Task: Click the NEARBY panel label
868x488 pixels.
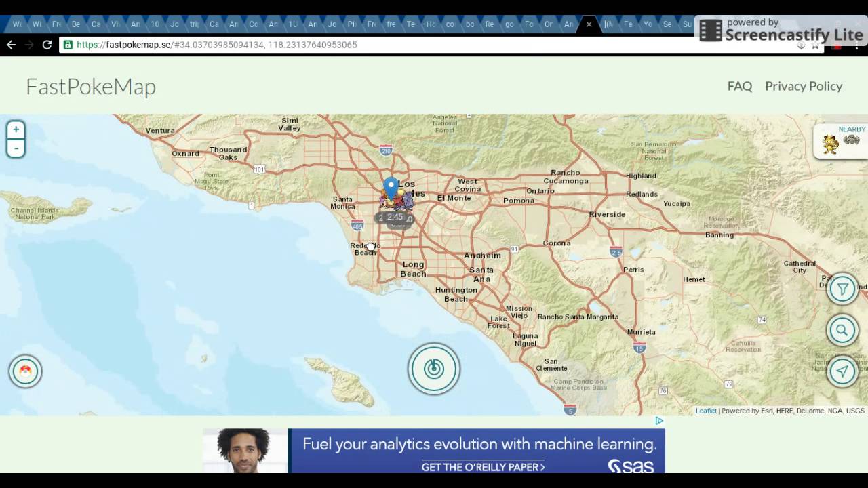Action: click(x=852, y=129)
